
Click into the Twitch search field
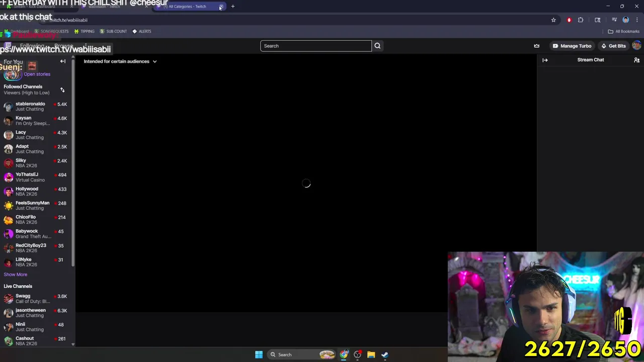coord(316,46)
